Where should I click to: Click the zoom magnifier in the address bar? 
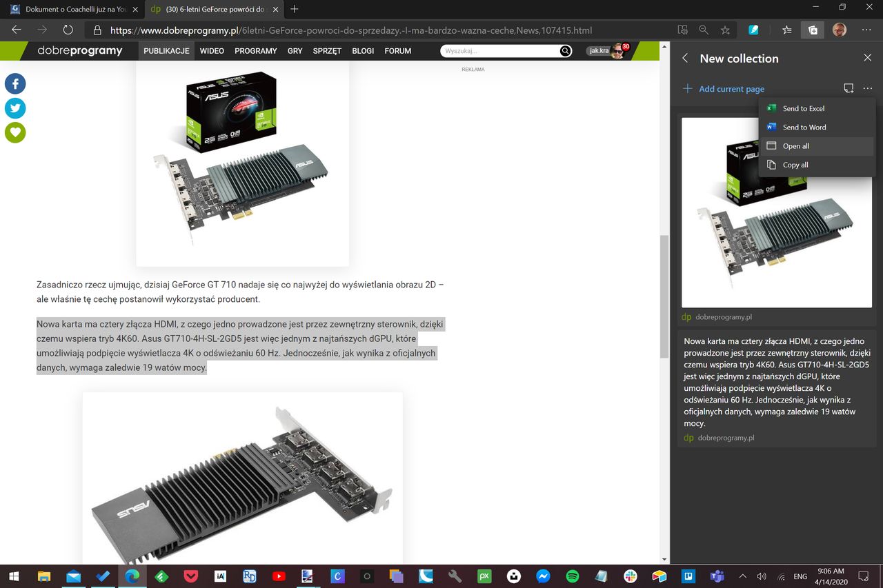[x=704, y=30]
